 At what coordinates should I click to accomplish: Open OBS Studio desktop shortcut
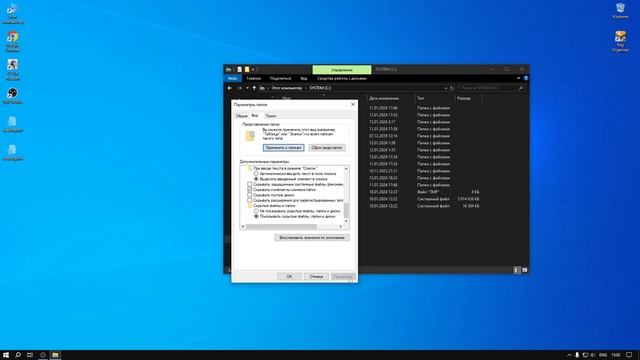(13, 96)
